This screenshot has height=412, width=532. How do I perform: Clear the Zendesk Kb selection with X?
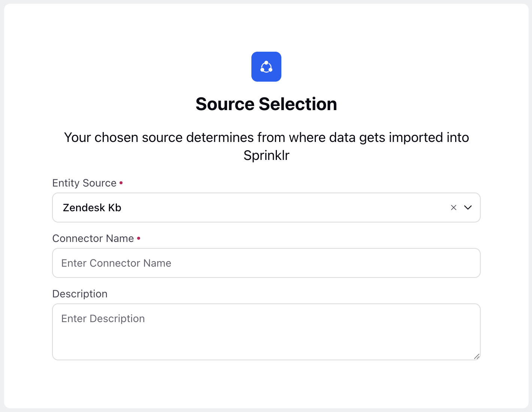click(454, 207)
